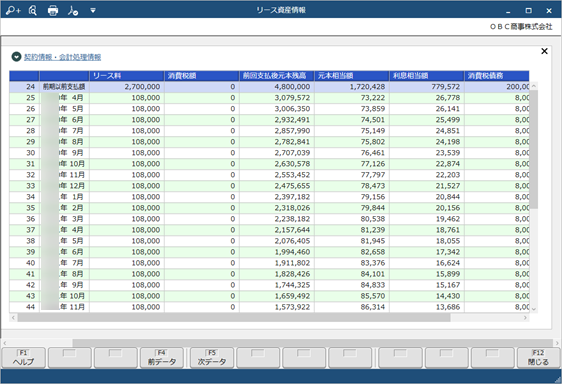Click the リース料 column header
This screenshot has width=562, height=384.
click(x=127, y=76)
